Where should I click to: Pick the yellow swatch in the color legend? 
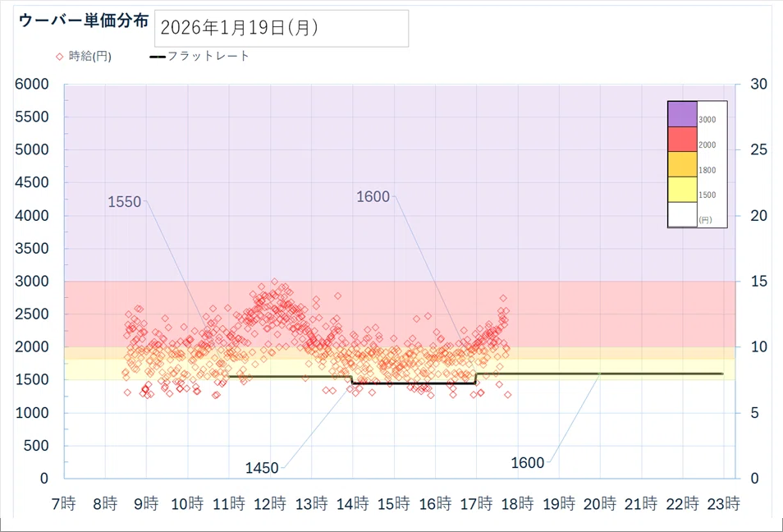(682, 190)
